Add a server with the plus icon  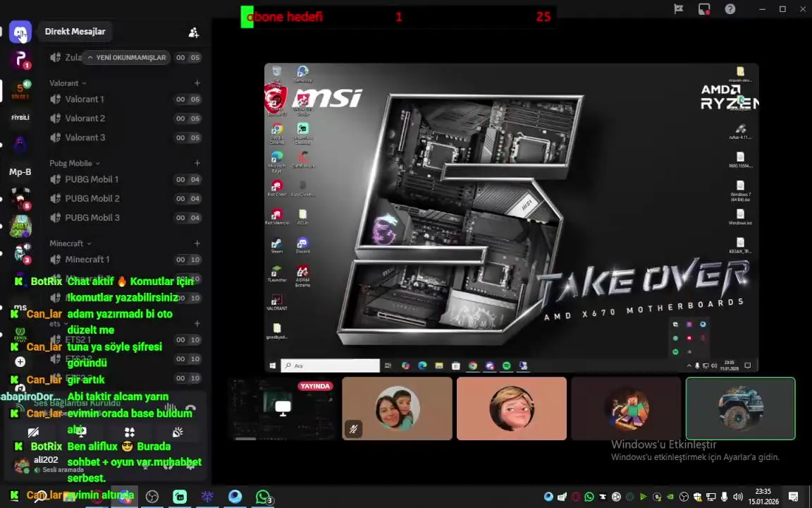pos(20,361)
